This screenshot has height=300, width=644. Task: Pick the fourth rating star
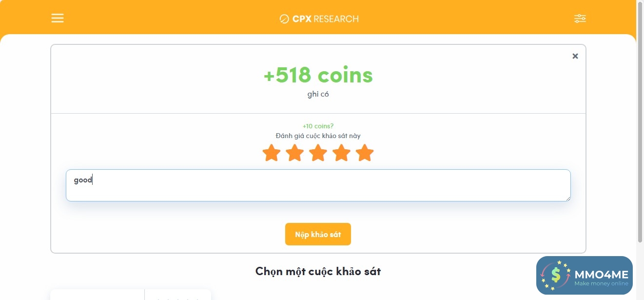pyautogui.click(x=341, y=153)
